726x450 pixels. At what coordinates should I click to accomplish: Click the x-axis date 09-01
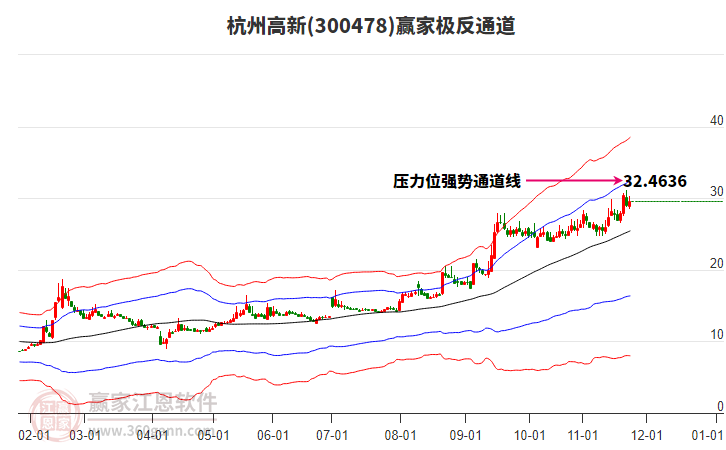[x=465, y=436]
